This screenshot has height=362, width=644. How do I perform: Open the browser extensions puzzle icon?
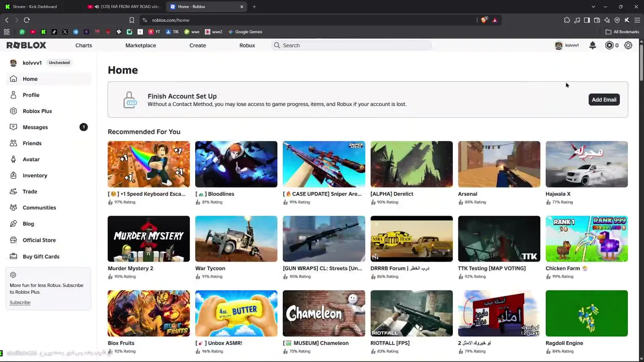[567, 20]
